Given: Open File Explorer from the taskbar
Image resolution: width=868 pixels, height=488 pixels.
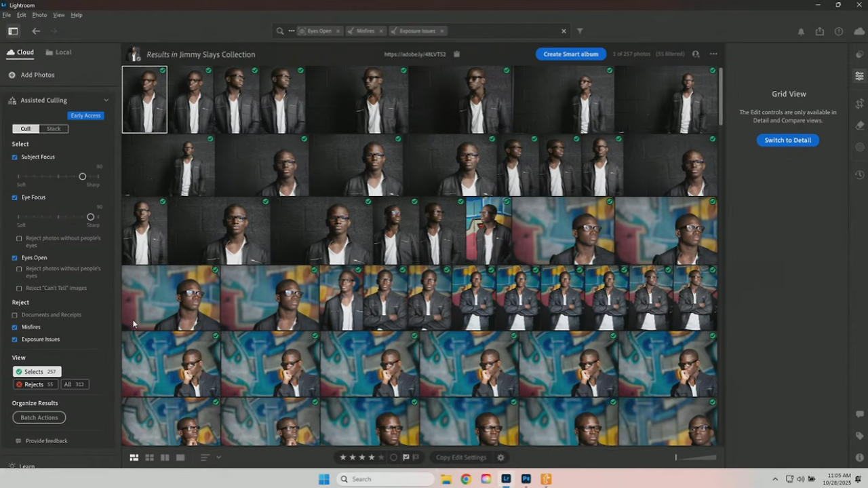Looking at the screenshot, I should (x=446, y=479).
